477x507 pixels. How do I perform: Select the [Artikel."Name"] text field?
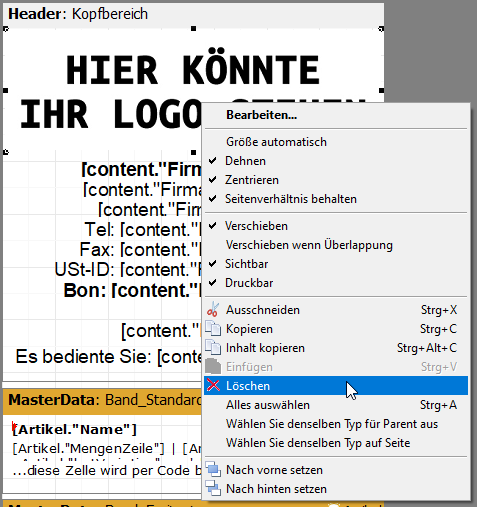[74, 429]
